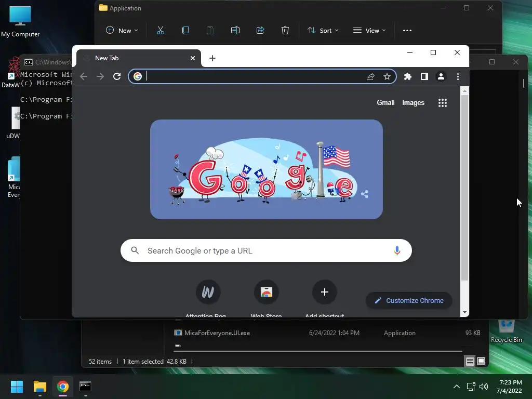Image resolution: width=532 pixels, height=399 pixels.
Task: Click the Share icon in File Explorer toolbar
Action: [260, 30]
